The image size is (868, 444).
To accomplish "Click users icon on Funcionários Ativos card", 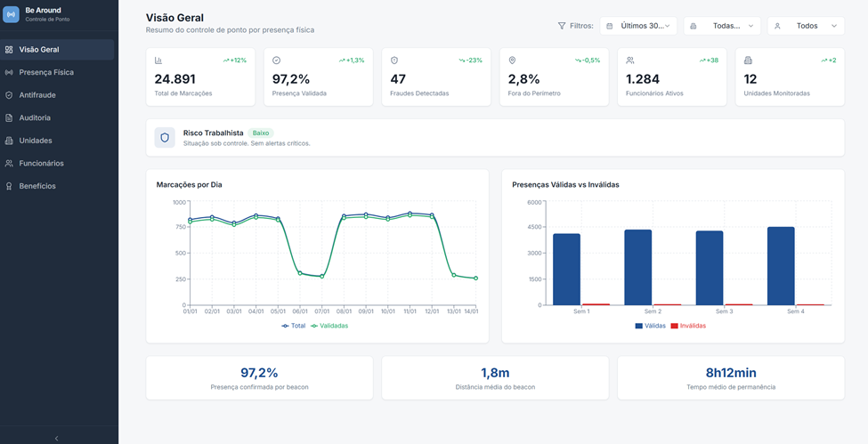I will (x=630, y=60).
